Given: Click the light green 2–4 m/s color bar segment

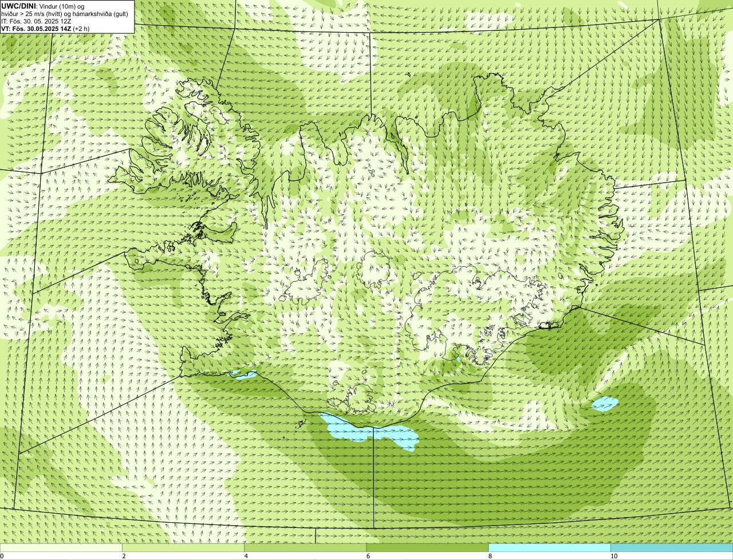Looking at the screenshot, I should (x=183, y=548).
